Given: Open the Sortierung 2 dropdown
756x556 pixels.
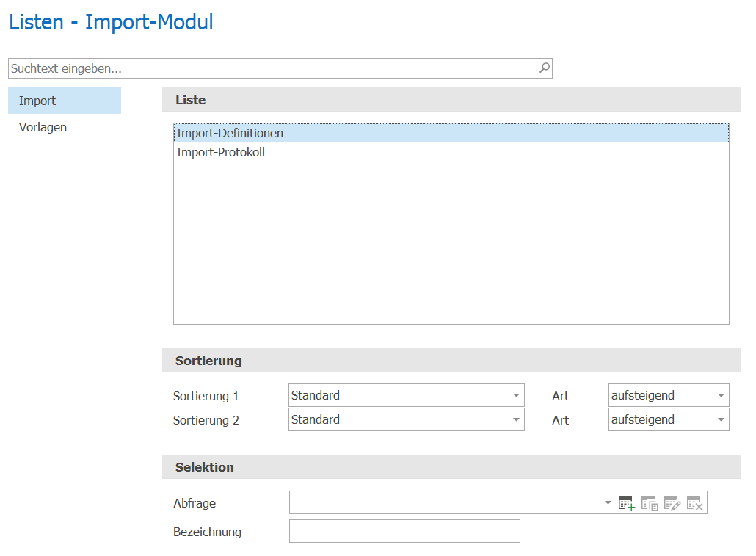Looking at the screenshot, I should tap(516, 419).
